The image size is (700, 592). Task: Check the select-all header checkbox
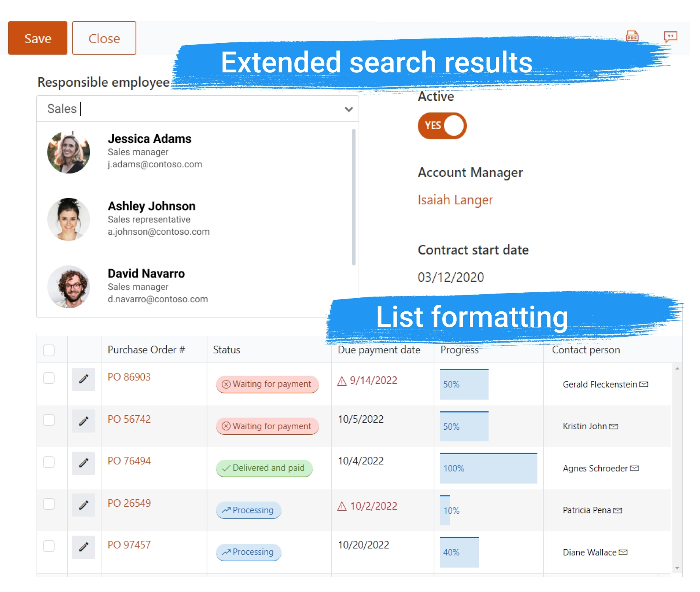(x=49, y=350)
